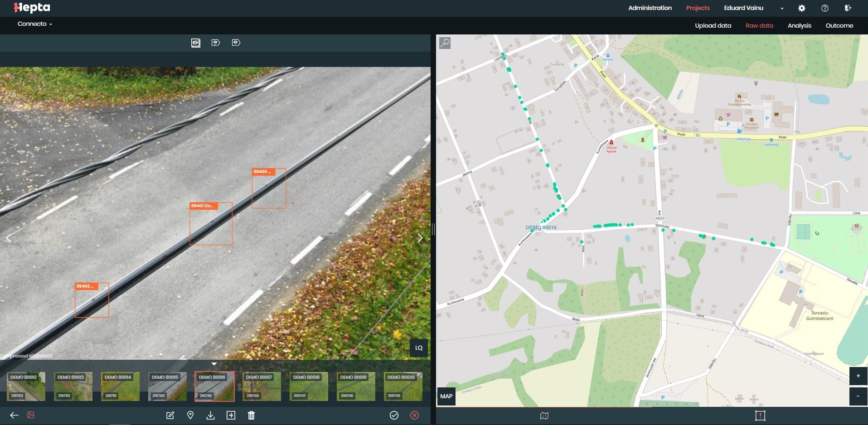Open the DEMO 80015 thumbnail
This screenshot has height=425, width=868.
pos(167,386)
